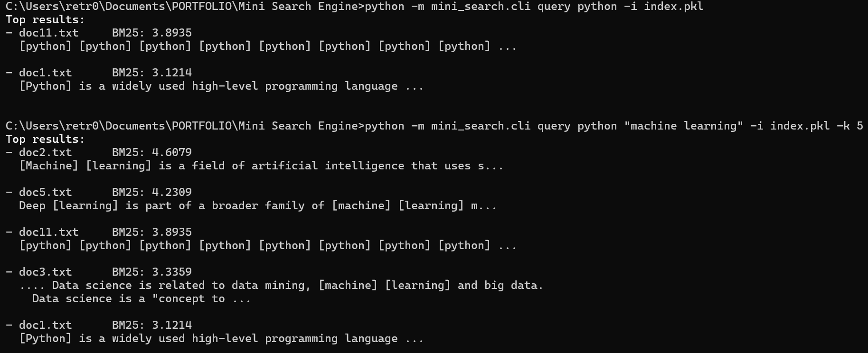Click the doc2.txt result filename
868x353 pixels.
coord(46,152)
